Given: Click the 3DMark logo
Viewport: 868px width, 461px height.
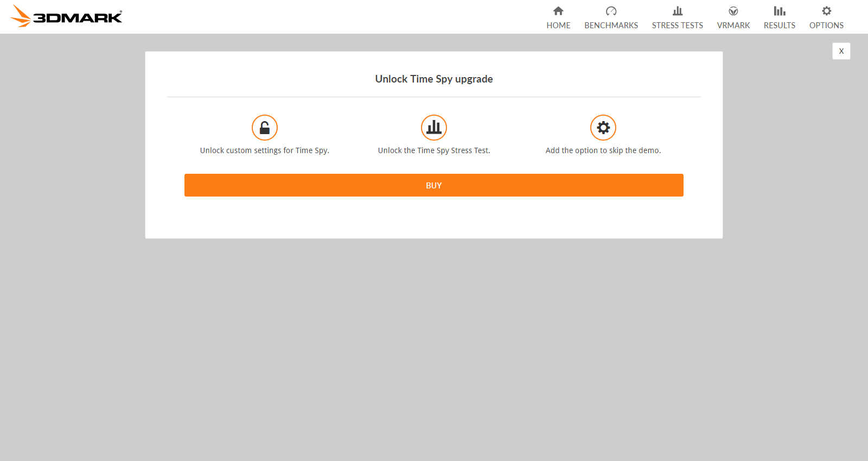Looking at the screenshot, I should 66,16.
